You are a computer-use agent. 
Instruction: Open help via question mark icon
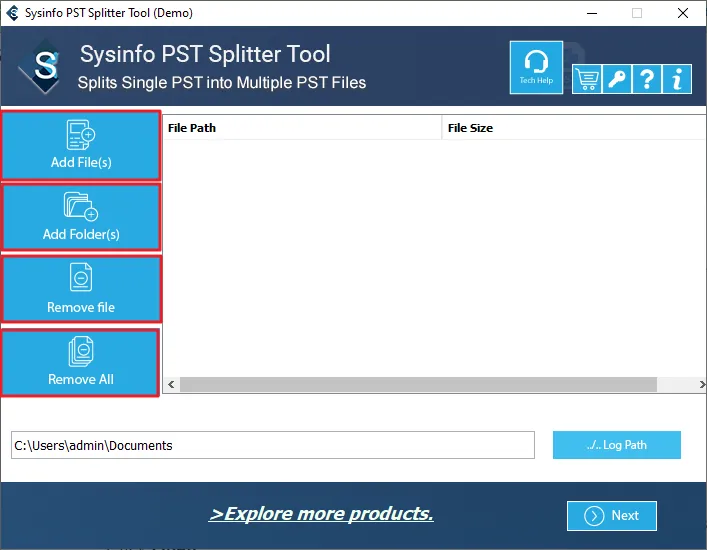pos(647,79)
